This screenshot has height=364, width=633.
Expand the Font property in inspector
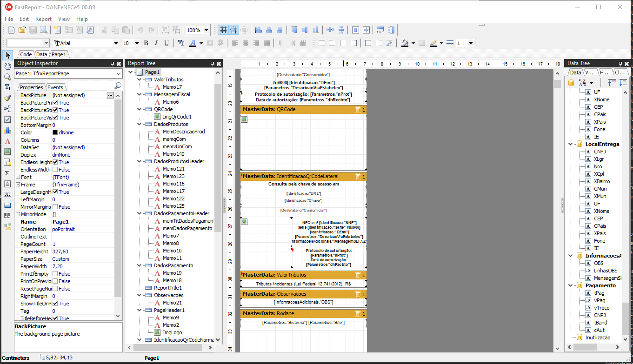pos(18,177)
